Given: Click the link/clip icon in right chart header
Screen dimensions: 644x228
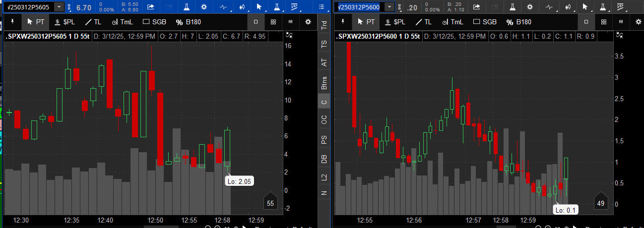Looking at the screenshot, I should 399,7.
